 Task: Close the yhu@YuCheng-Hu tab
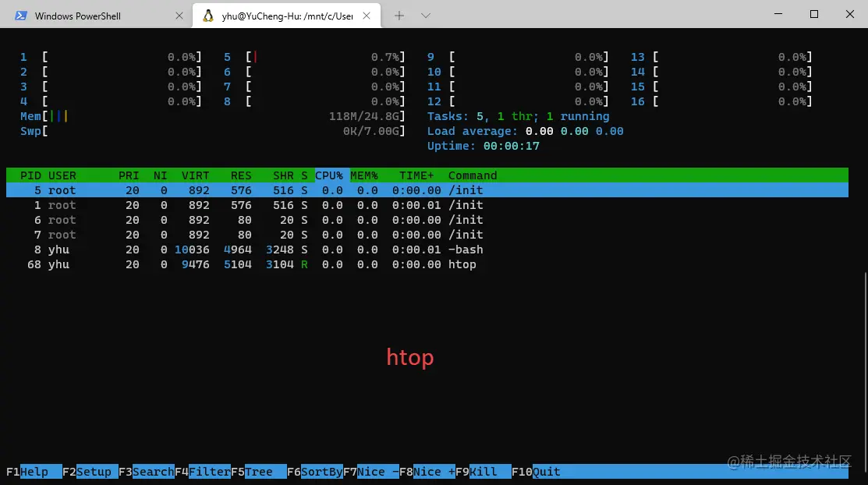tap(367, 16)
